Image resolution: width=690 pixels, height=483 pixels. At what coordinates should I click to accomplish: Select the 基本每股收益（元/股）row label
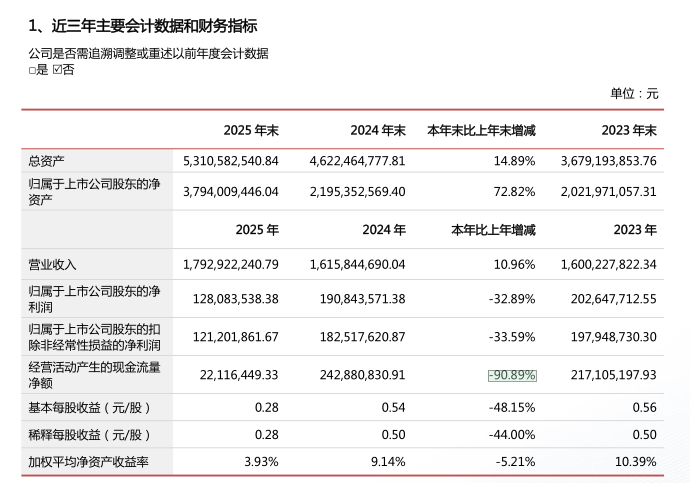coord(90,408)
